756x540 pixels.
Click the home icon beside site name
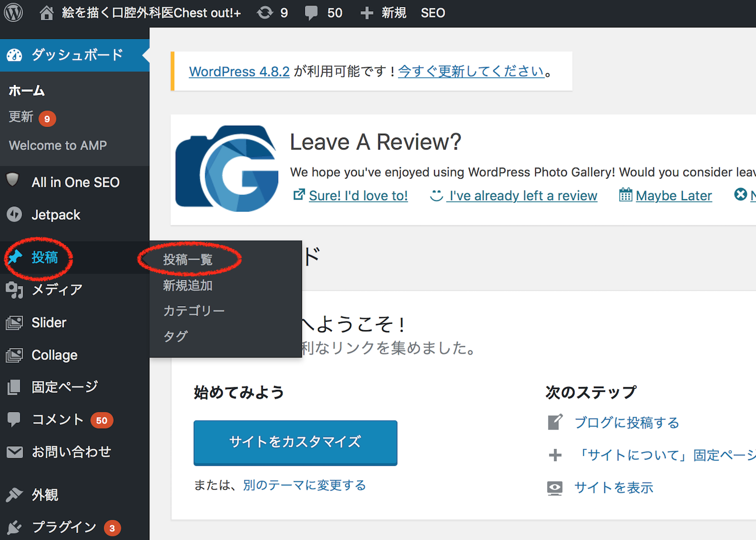[x=46, y=13]
